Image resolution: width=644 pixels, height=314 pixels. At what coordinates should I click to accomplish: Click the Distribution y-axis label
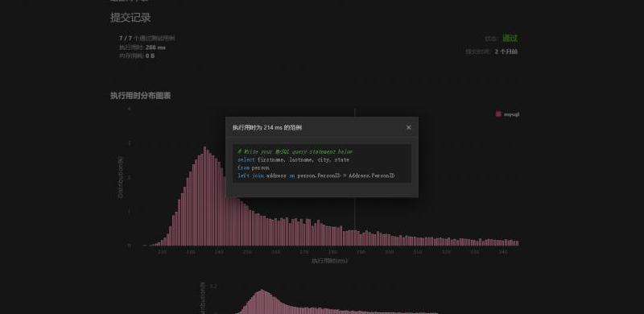click(x=121, y=178)
